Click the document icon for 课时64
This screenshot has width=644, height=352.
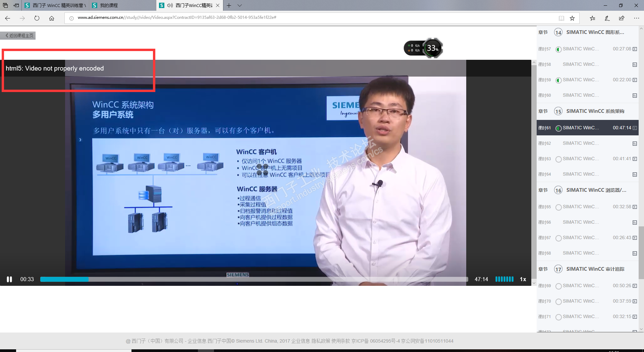coord(635,174)
